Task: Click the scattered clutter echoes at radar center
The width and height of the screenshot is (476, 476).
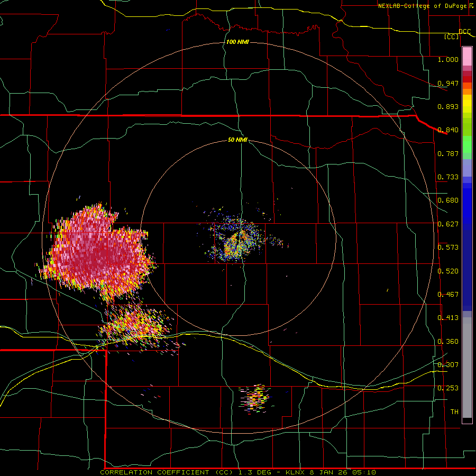Action: pyautogui.click(x=239, y=239)
